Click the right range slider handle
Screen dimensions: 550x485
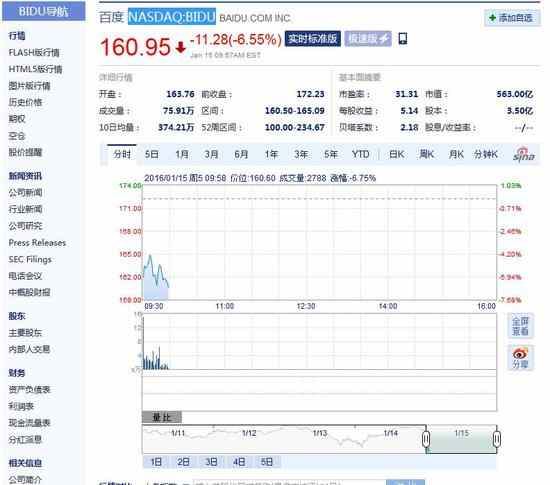(497, 439)
